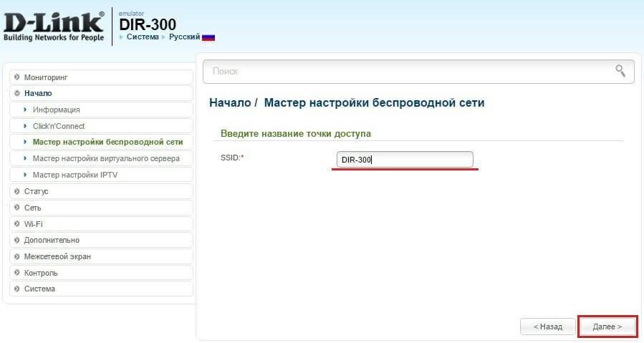This screenshot has height=343, width=644.
Task: Expand the Сеть menu section
Action: click(x=33, y=208)
